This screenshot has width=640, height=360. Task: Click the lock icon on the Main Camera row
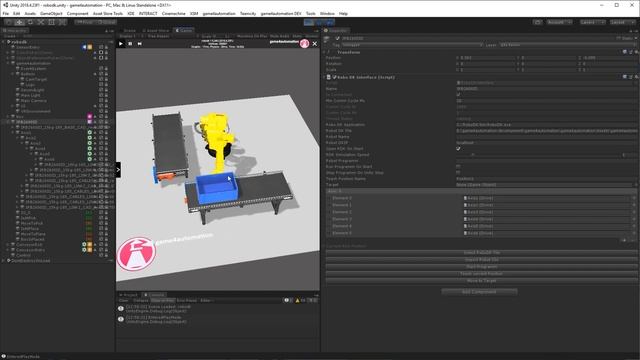(106, 100)
